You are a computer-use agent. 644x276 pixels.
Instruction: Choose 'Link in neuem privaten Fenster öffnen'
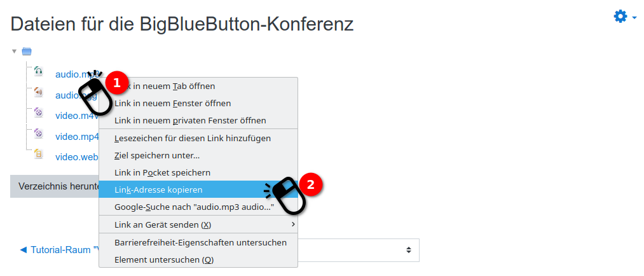pyautogui.click(x=190, y=120)
